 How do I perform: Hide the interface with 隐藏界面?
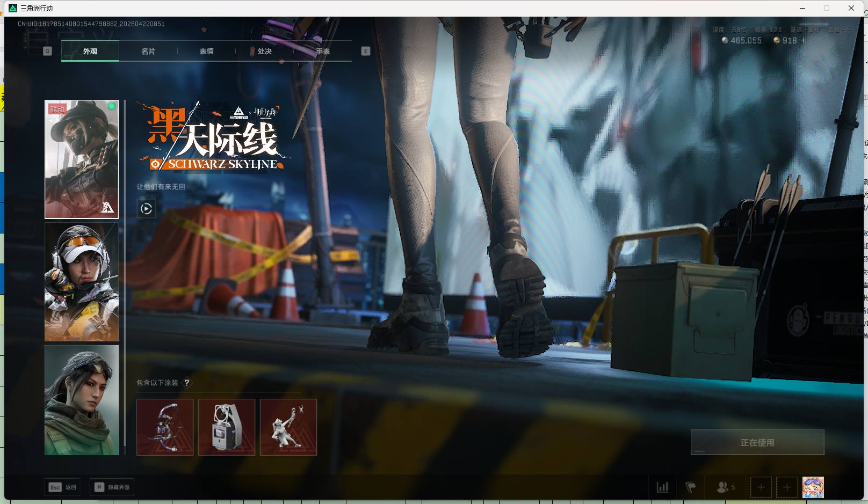pos(112,487)
